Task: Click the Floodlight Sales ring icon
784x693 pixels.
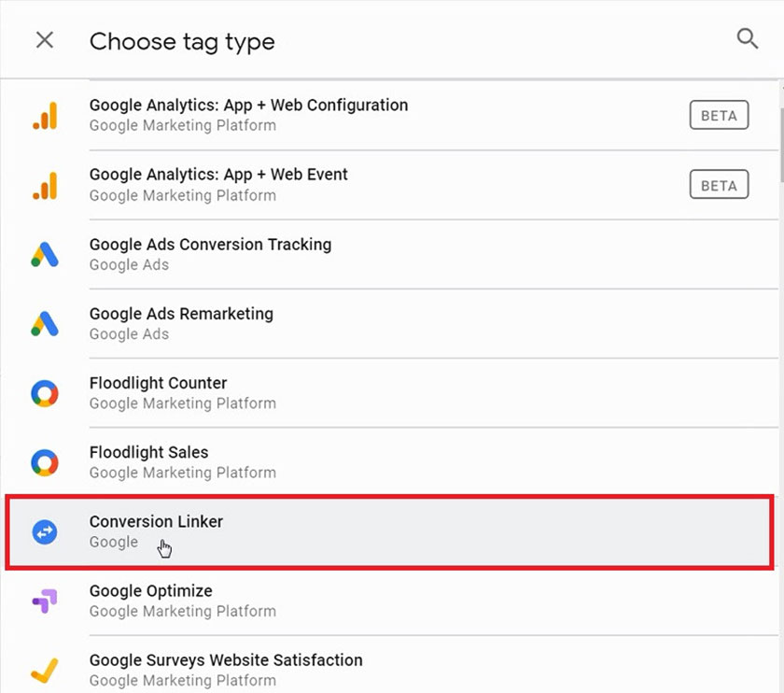Action: coord(45,462)
